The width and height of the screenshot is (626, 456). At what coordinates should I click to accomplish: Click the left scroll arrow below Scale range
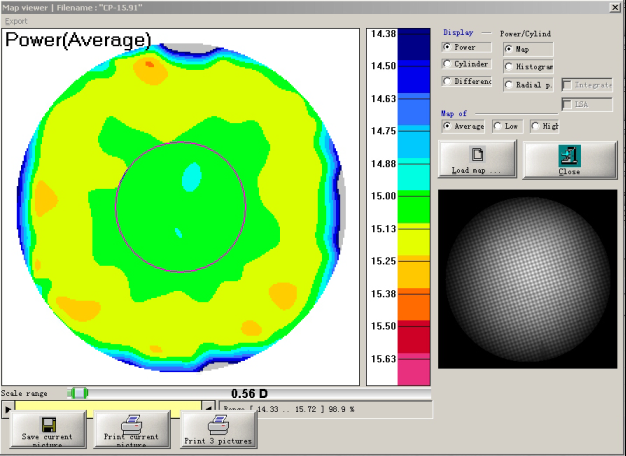(x=8, y=409)
